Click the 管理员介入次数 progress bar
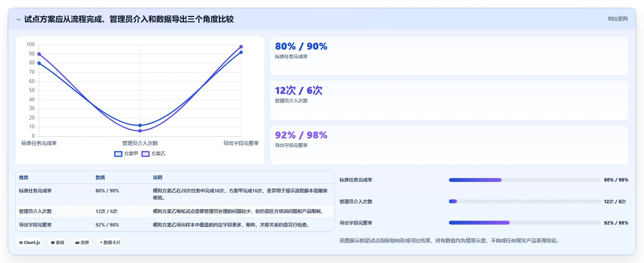This screenshot has width=644, height=263. pos(525,201)
